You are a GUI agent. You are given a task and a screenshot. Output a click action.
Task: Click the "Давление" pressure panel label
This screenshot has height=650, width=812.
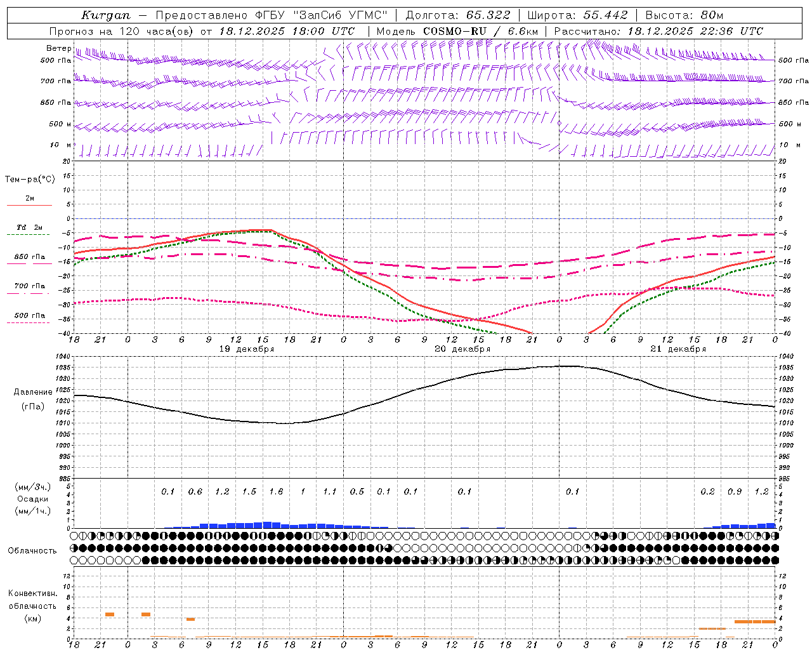point(33,392)
